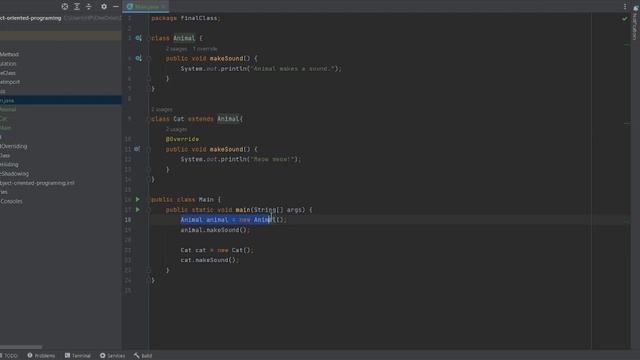
Task: Open the Project panel gear options
Action: coord(104,7)
